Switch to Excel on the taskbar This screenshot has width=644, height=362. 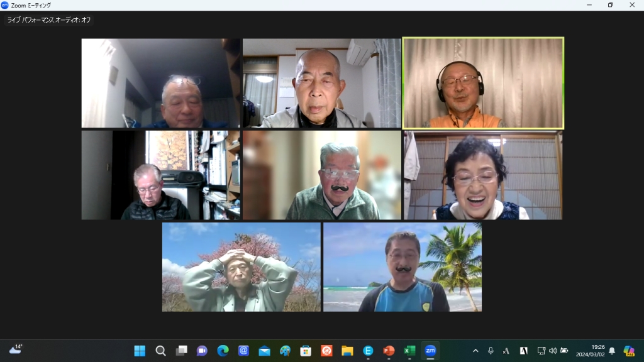[x=409, y=351]
